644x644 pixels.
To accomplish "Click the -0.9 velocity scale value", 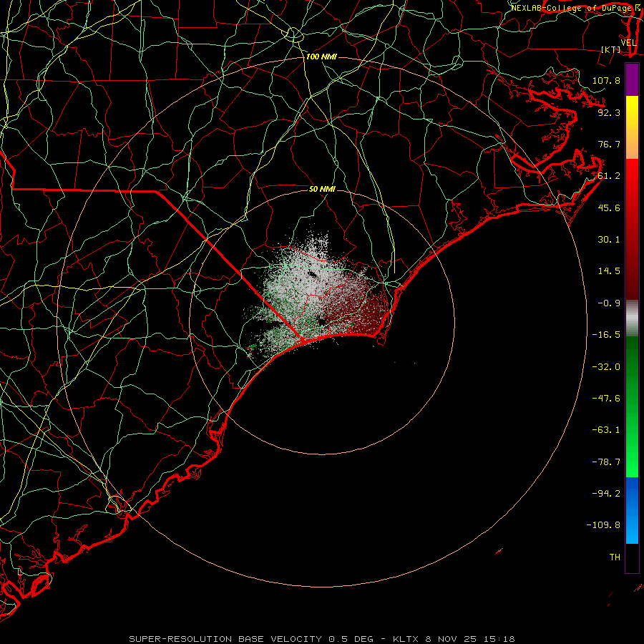I will tap(609, 303).
